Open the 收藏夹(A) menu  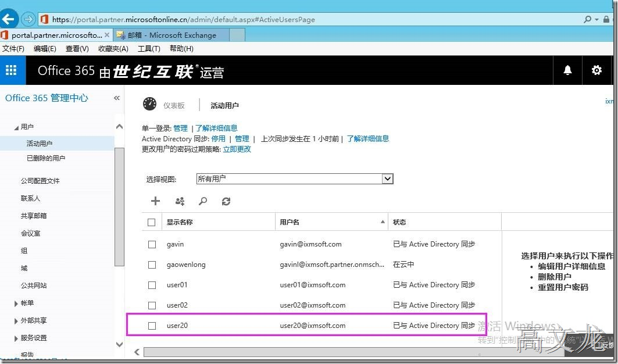pos(113,48)
